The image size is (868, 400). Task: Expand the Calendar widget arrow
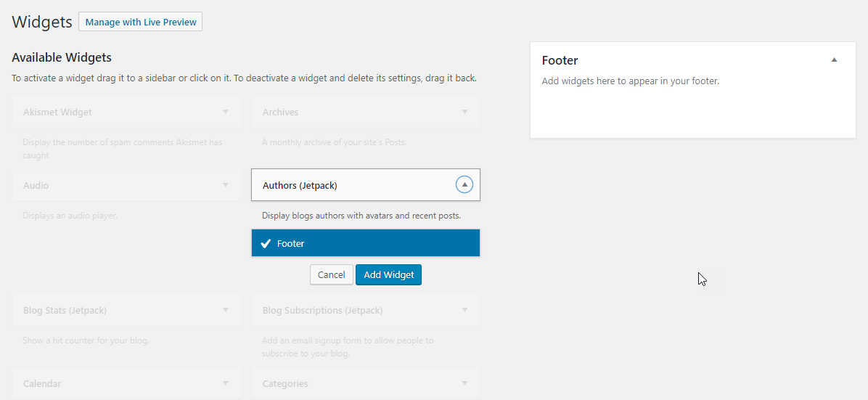coord(225,383)
